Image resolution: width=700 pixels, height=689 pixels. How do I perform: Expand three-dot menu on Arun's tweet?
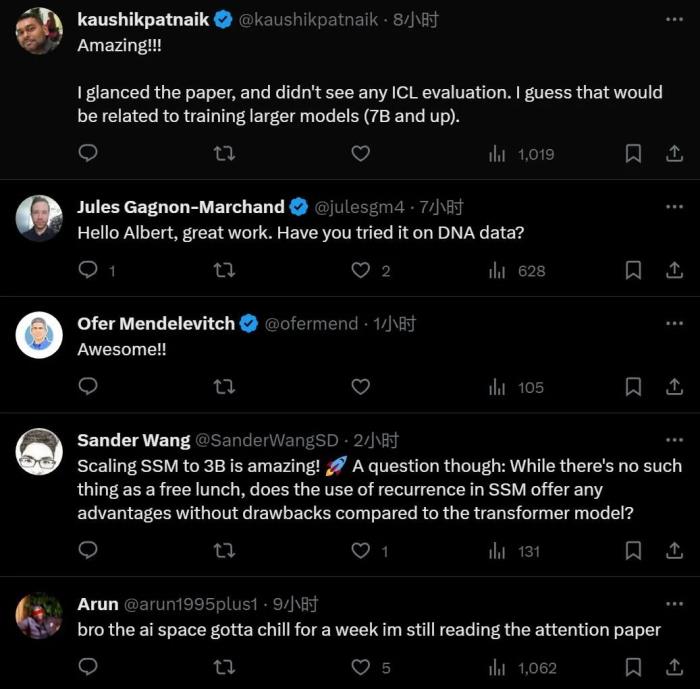674,604
